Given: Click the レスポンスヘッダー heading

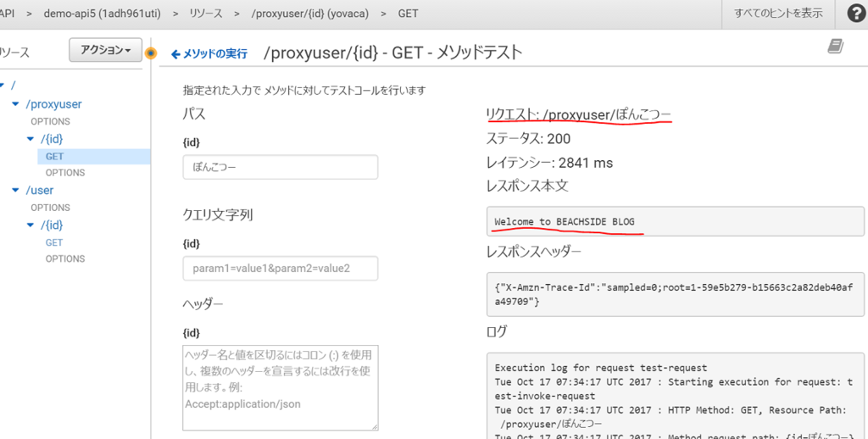Looking at the screenshot, I should click(x=534, y=252).
